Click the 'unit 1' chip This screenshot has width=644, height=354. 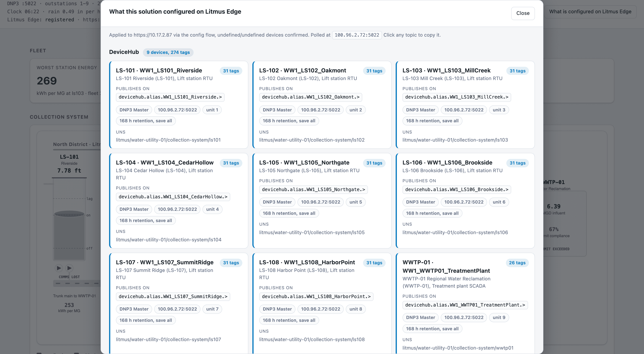212,110
